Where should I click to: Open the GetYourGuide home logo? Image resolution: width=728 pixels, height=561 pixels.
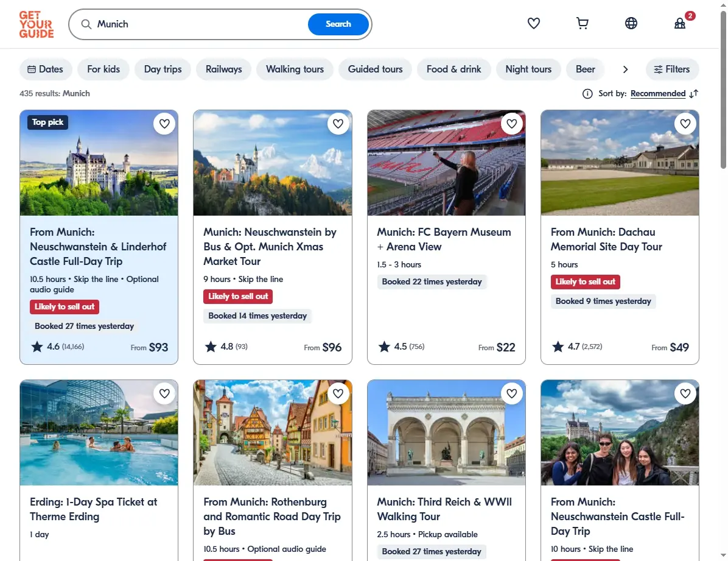pyautogui.click(x=36, y=24)
